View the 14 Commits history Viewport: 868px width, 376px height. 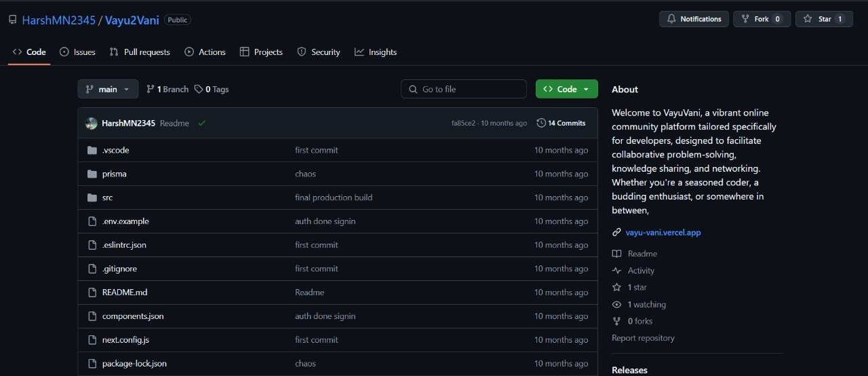pyautogui.click(x=561, y=123)
